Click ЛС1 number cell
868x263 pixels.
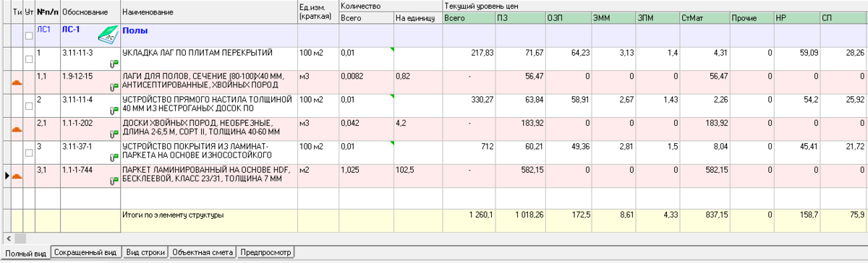tap(47, 36)
